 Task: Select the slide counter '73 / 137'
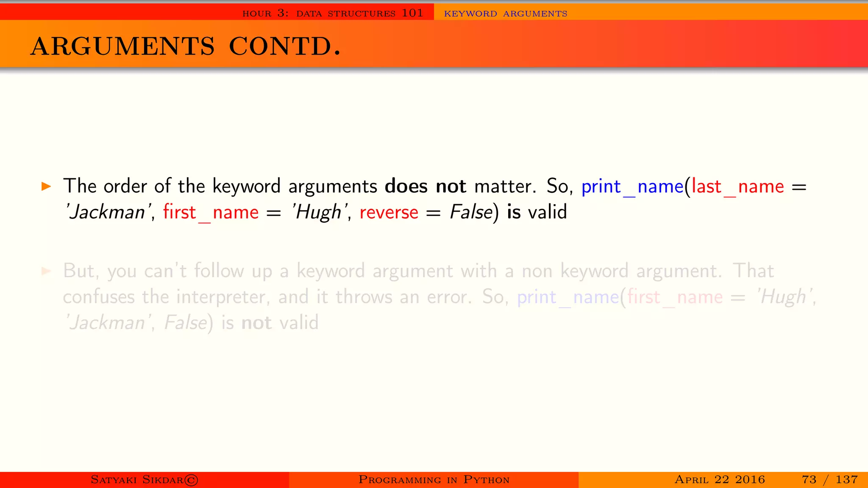(x=830, y=480)
